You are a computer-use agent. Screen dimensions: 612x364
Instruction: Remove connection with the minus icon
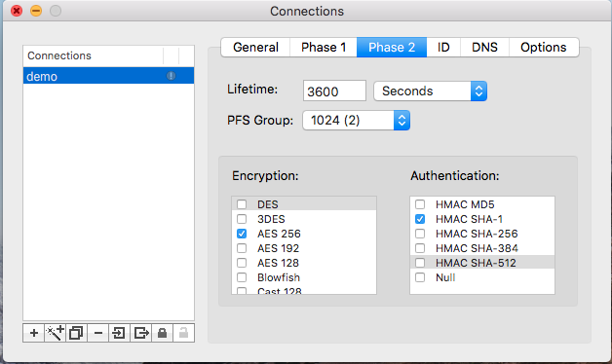coord(98,333)
